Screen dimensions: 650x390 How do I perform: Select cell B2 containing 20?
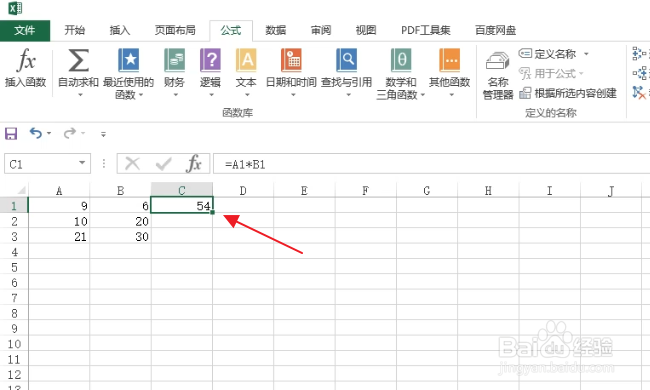pos(120,221)
